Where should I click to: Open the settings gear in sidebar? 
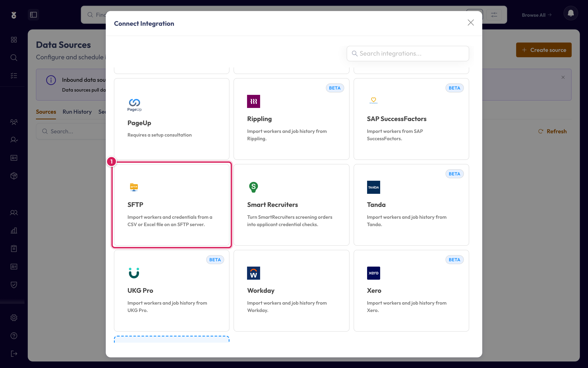click(14, 318)
